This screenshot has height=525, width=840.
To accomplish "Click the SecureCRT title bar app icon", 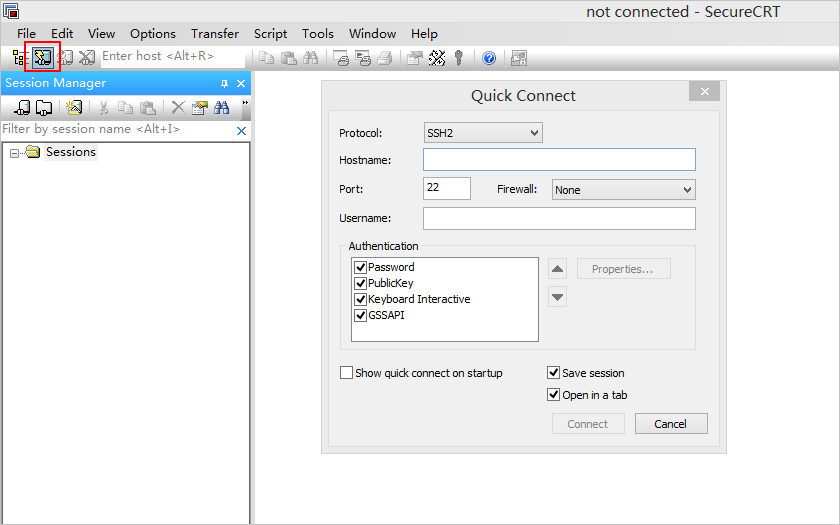I will pyautogui.click(x=11, y=10).
